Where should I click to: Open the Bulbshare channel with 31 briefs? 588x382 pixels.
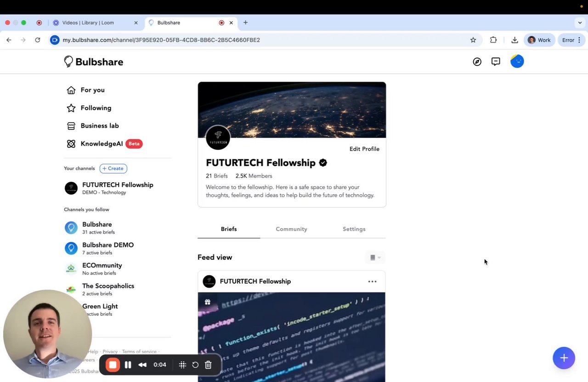click(x=90, y=228)
